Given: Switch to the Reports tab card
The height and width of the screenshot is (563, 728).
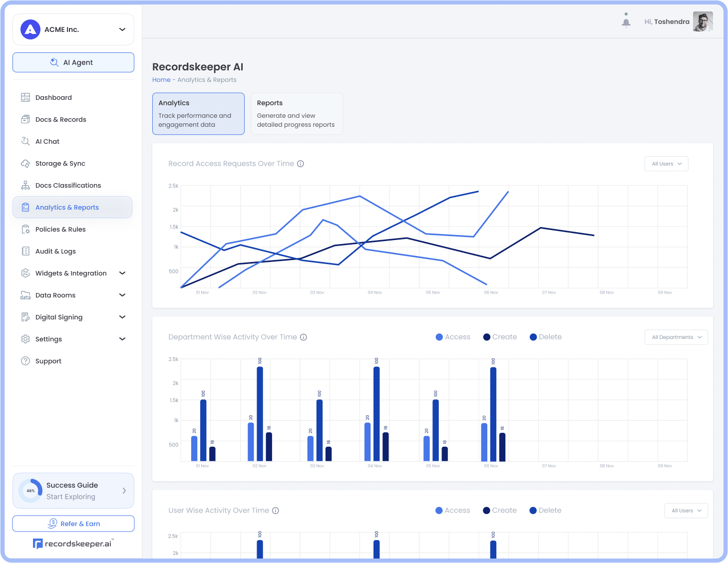Looking at the screenshot, I should [297, 114].
